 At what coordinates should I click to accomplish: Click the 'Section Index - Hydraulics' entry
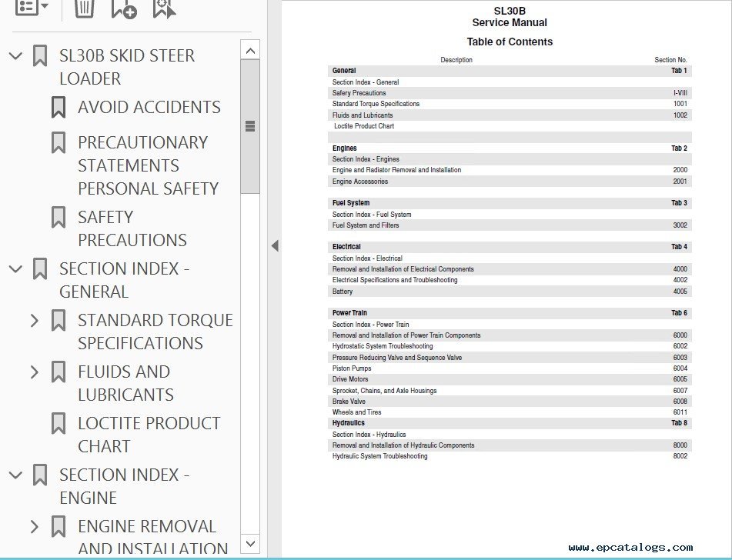click(x=369, y=435)
